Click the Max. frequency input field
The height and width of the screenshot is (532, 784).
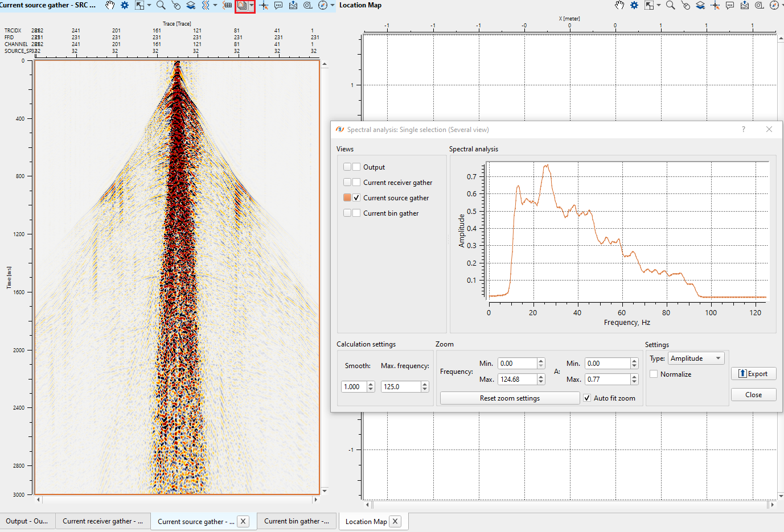(401, 387)
